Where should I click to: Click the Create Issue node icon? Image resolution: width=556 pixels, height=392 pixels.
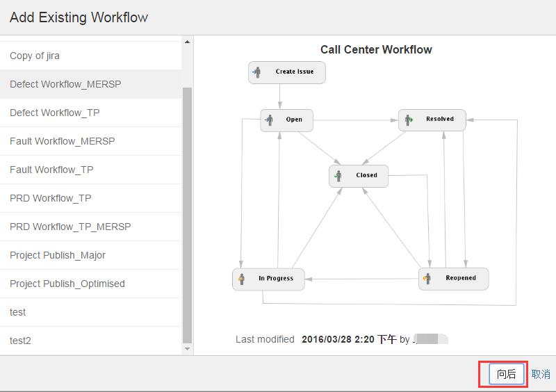pos(257,72)
